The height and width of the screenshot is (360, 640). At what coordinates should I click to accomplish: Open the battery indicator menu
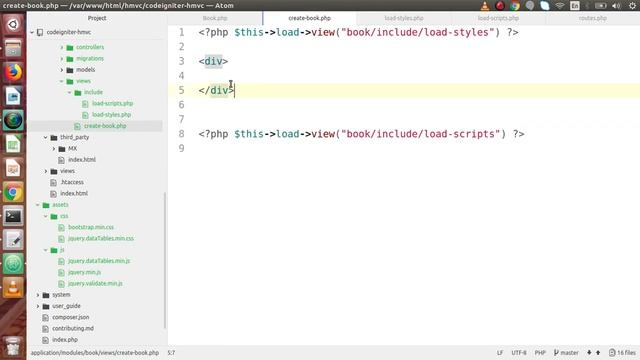600,6
